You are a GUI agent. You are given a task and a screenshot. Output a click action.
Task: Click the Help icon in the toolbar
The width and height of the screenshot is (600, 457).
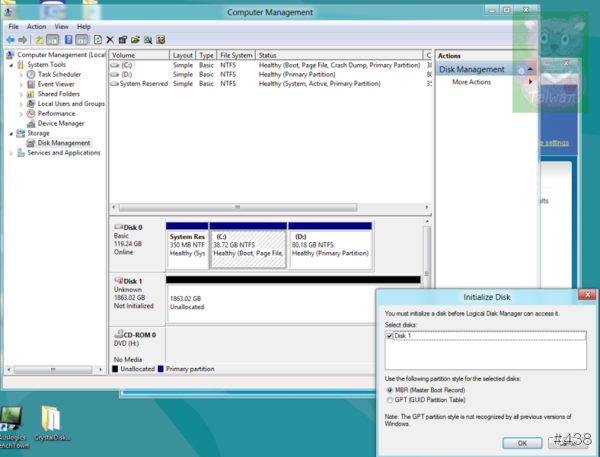point(69,39)
